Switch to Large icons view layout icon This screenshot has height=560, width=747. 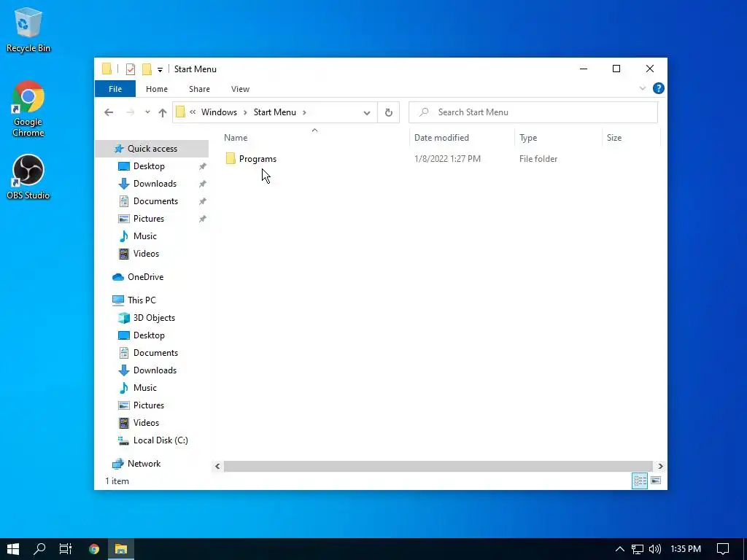(656, 481)
